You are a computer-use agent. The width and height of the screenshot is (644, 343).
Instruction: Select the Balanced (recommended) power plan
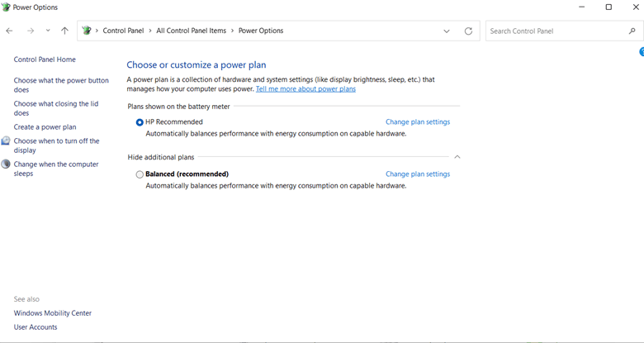tap(140, 174)
